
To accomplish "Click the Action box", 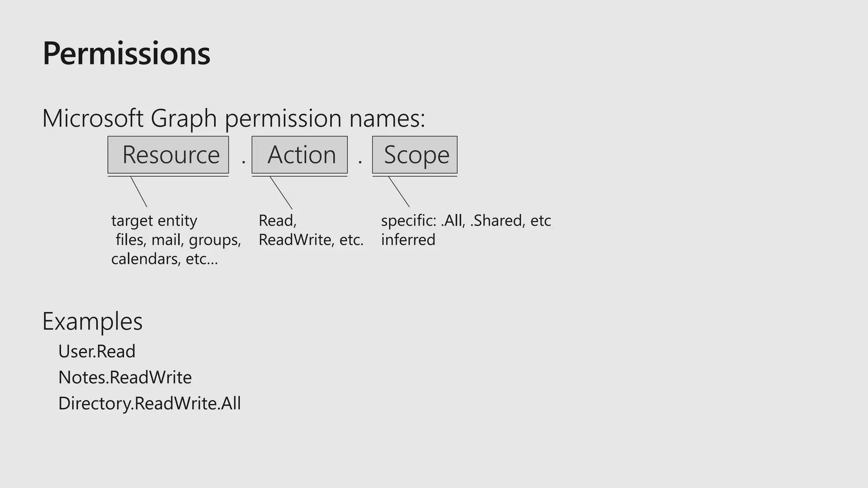I will click(x=300, y=155).
